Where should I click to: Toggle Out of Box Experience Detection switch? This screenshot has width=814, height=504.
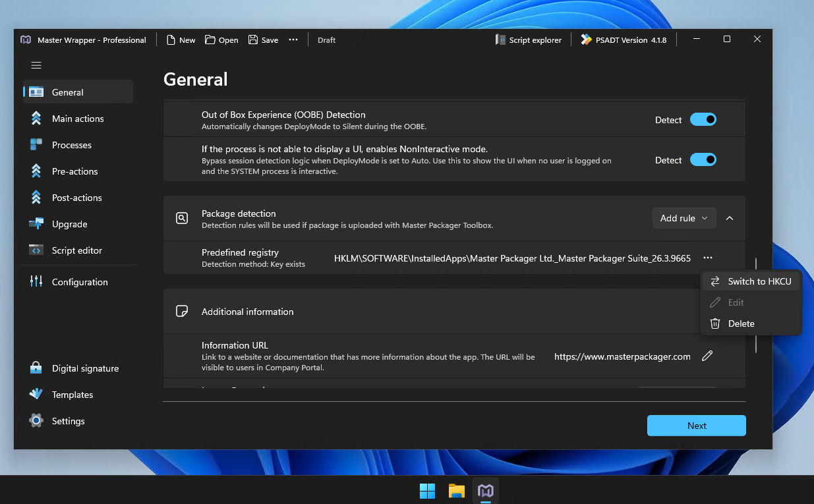(703, 119)
